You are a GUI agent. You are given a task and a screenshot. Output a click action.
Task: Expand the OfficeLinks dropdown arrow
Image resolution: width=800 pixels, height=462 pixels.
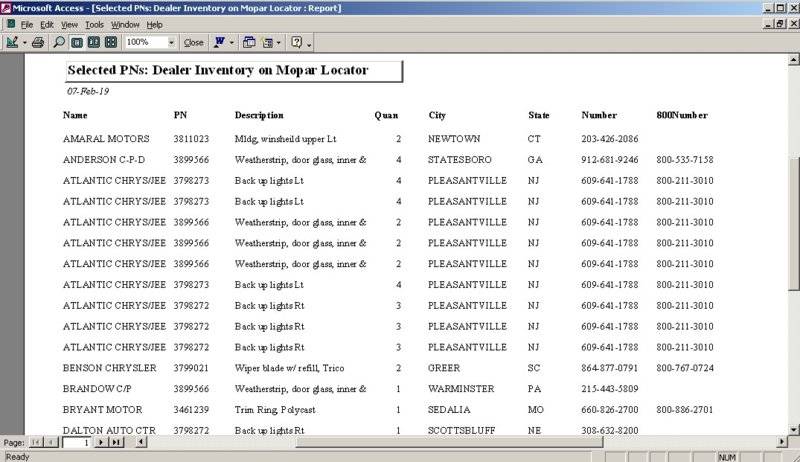pyautogui.click(x=232, y=43)
